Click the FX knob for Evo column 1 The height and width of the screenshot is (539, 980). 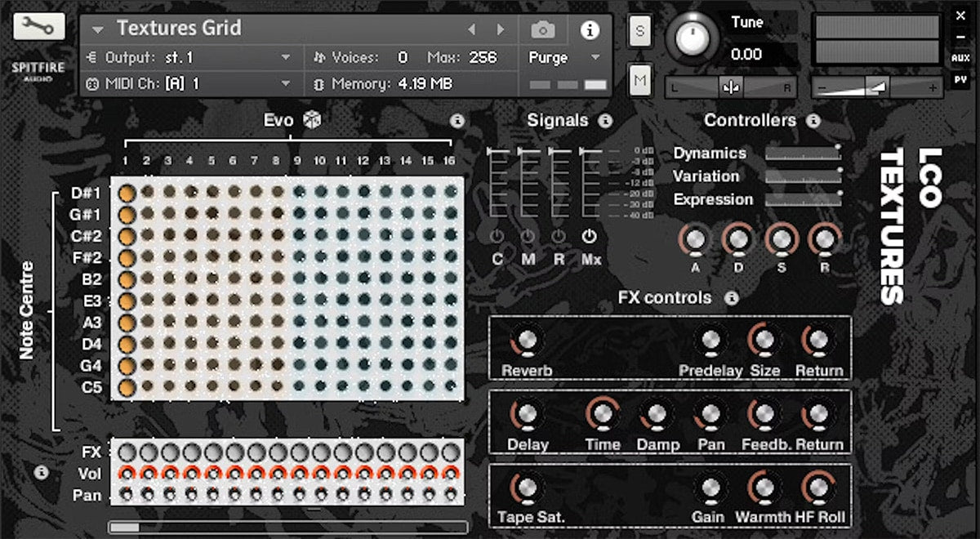(127, 452)
